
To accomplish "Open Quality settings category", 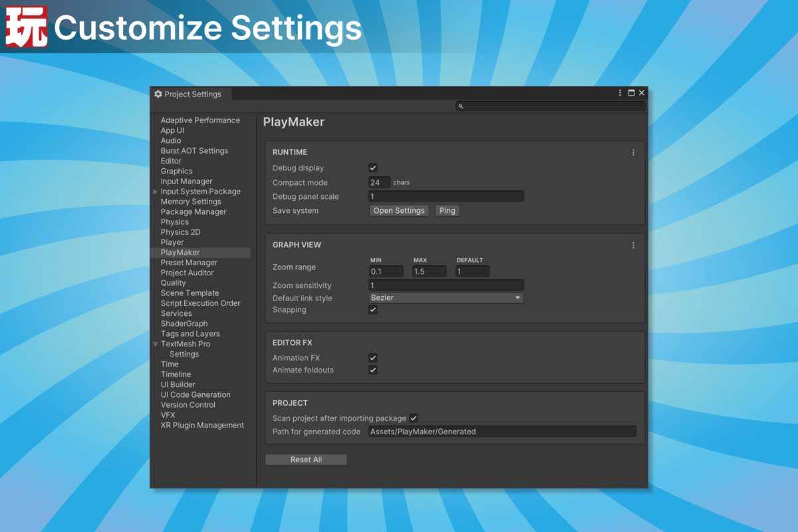I will 174,283.
